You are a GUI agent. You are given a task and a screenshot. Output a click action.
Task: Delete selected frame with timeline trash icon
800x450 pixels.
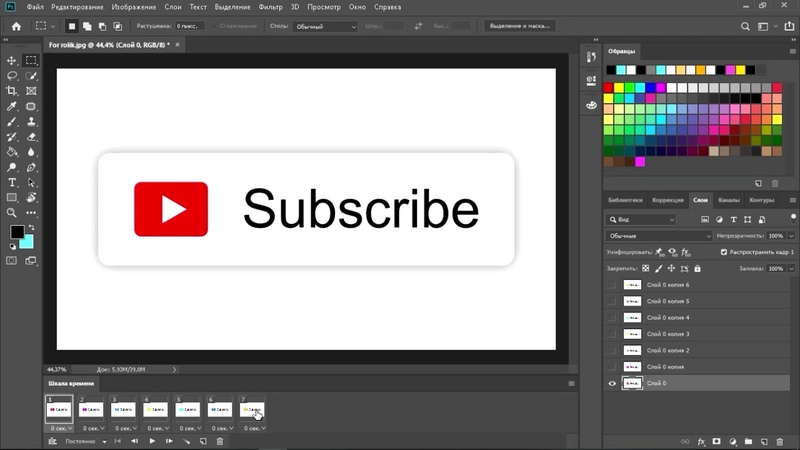click(x=220, y=441)
